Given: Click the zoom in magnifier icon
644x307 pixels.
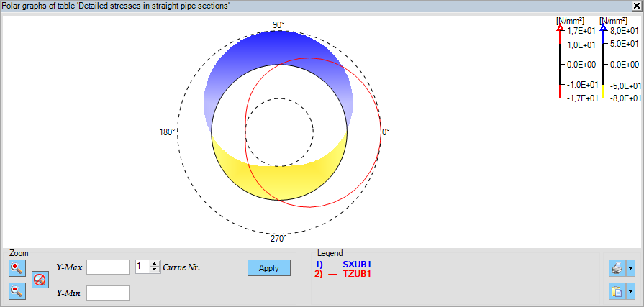Looking at the screenshot, I should coord(17,268).
